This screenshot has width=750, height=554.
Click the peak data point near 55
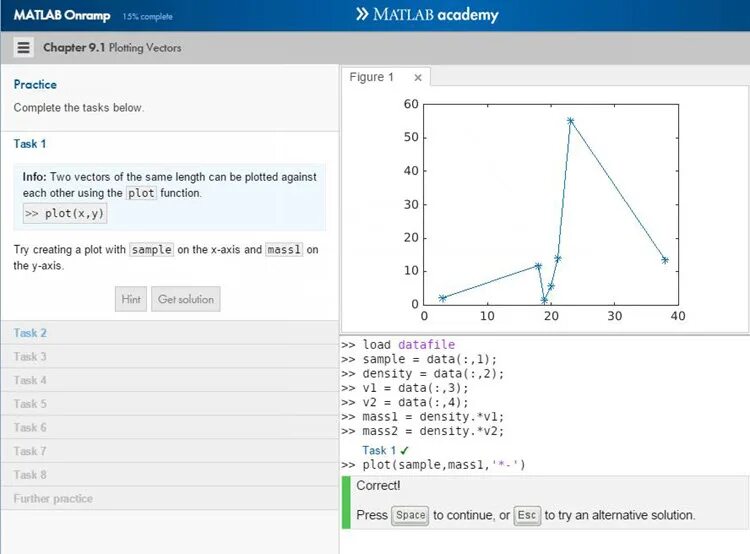click(570, 121)
